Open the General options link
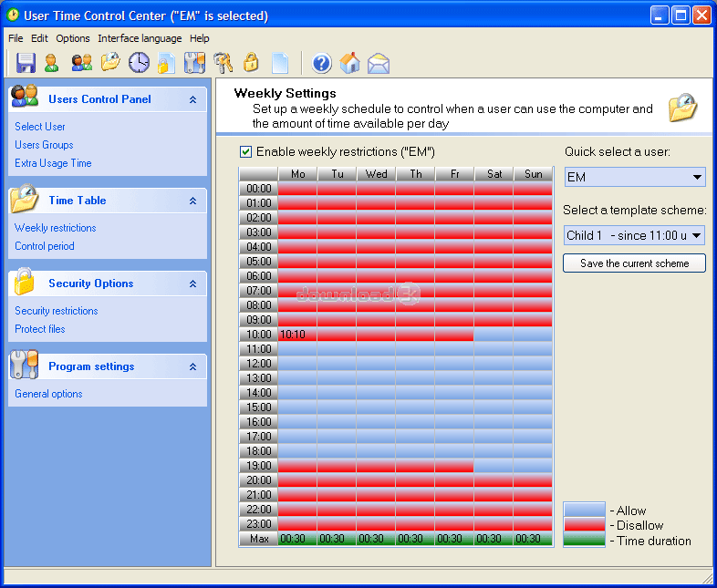717x588 pixels. click(x=48, y=394)
